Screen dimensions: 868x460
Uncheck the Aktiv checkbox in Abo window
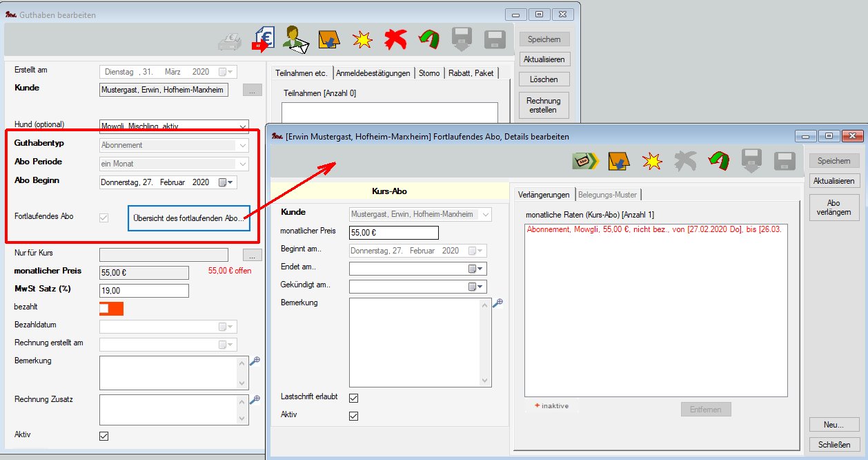tap(354, 416)
